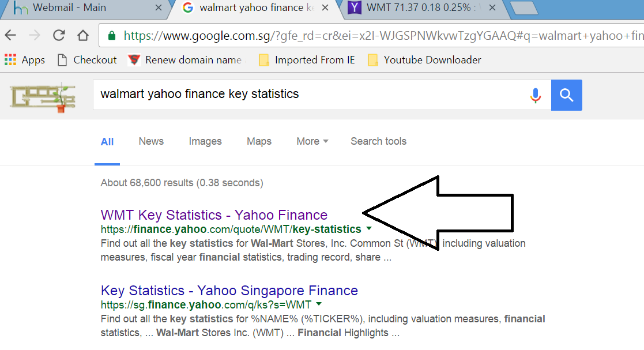This screenshot has width=644, height=350.
Task: Expand dropdown arrow beside sg.finance.yahoo.com URL
Action: [319, 304]
